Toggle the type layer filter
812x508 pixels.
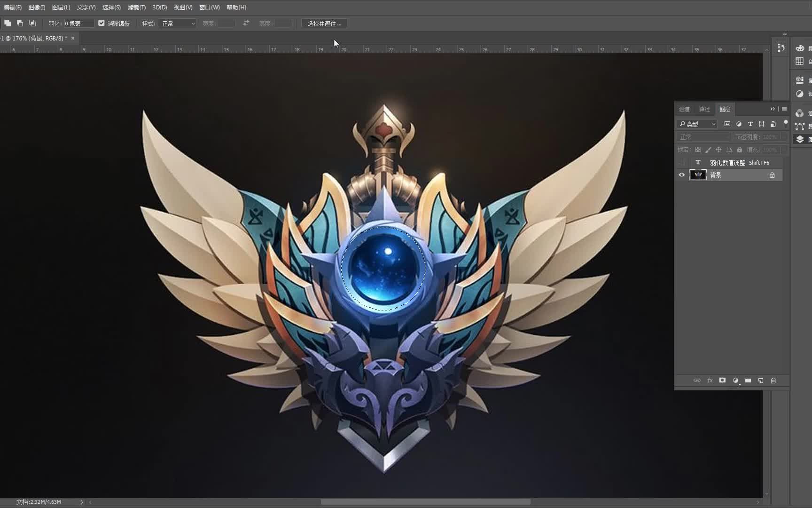[750, 124]
